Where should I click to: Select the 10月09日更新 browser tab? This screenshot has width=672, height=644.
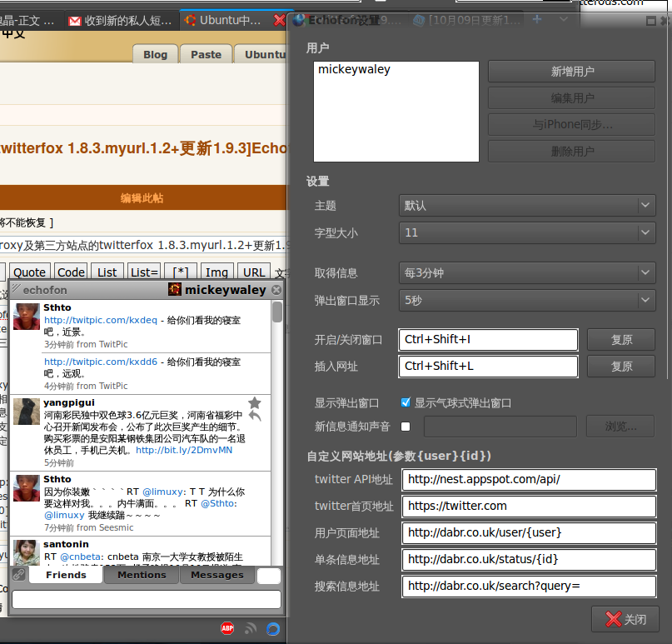point(468,20)
